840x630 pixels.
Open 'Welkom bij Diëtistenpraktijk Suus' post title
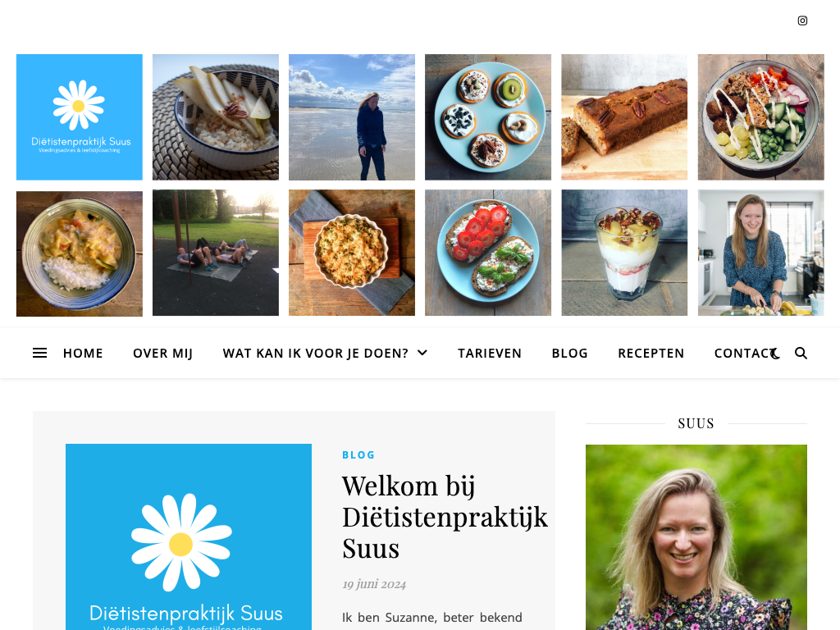point(445,517)
